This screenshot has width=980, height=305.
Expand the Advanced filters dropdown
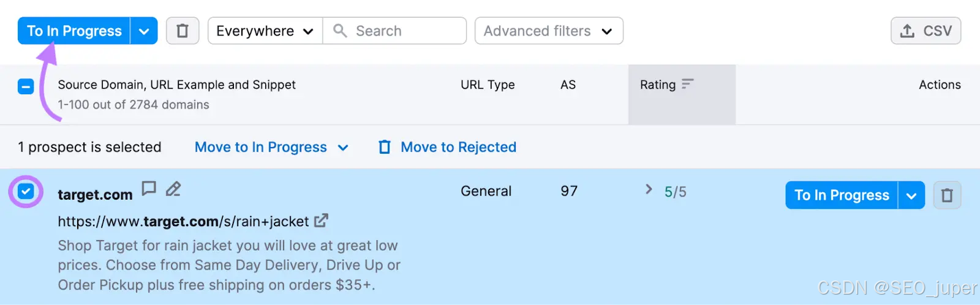(548, 31)
